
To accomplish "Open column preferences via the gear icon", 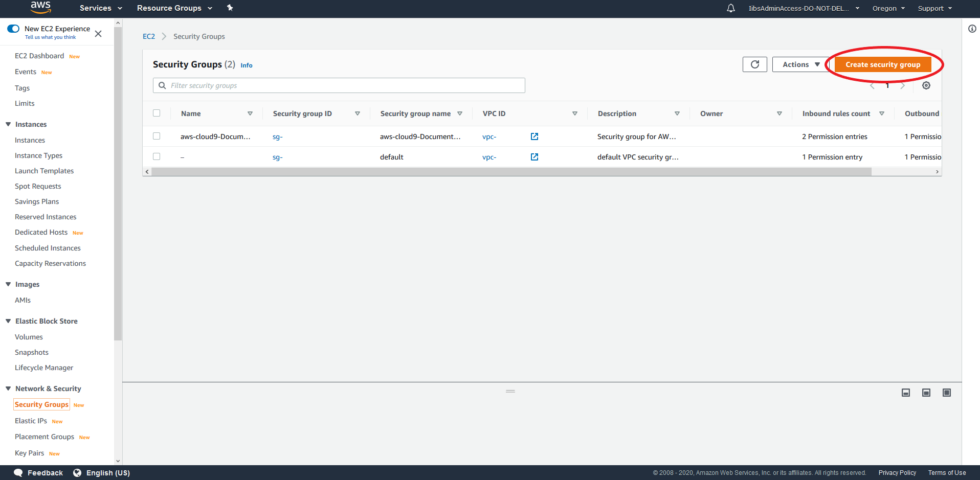I will [926, 85].
